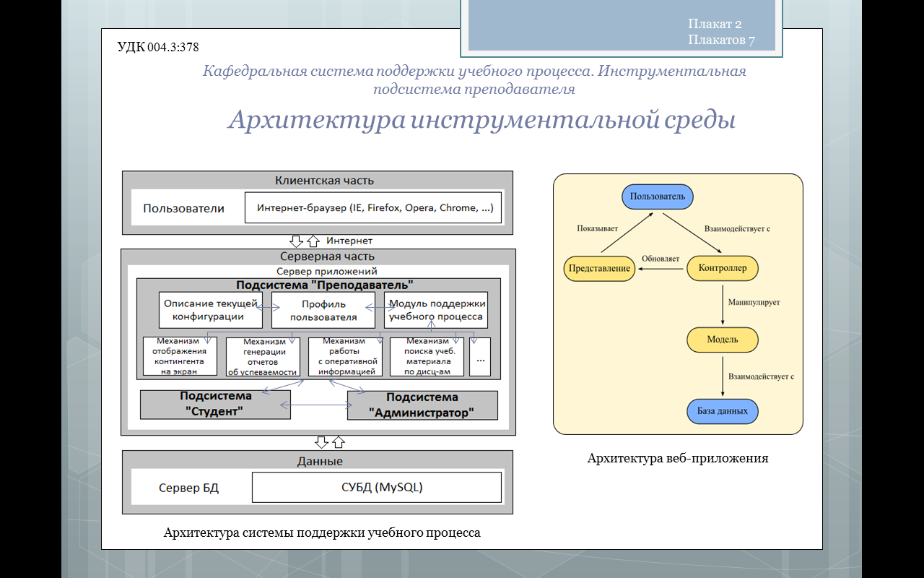Click the '...' ellipsis box
Image resolution: width=924 pixels, height=578 pixels.
(x=480, y=357)
